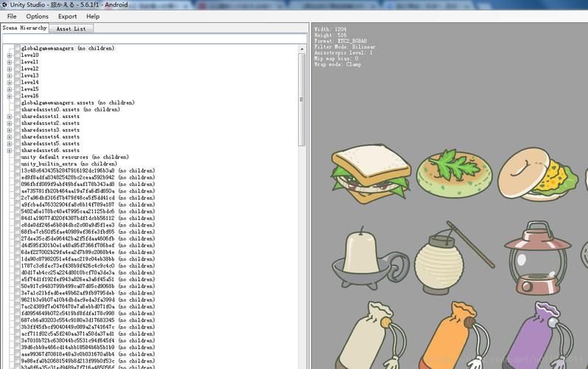Click the 'Width: 1204' preview info text
This screenshot has width=588, height=369.
coord(330,30)
